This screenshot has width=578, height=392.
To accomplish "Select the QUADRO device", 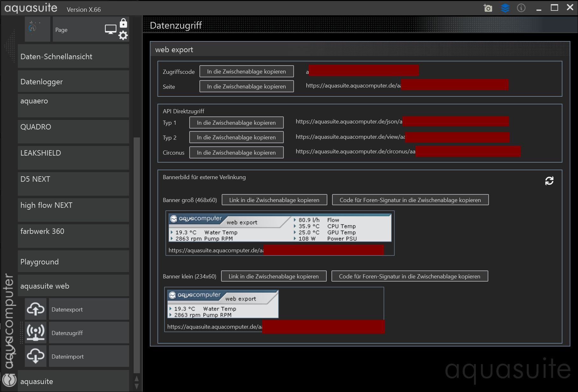I will click(73, 132).
